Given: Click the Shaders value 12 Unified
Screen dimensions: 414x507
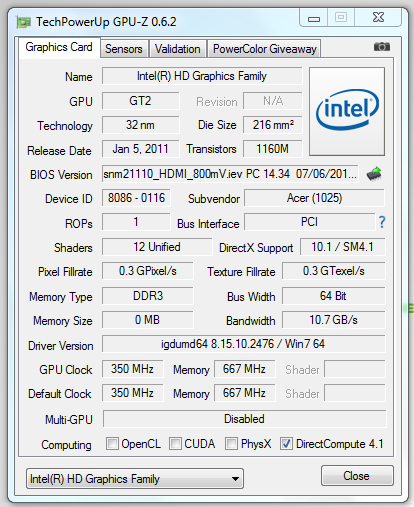Looking at the screenshot, I should [157, 247].
